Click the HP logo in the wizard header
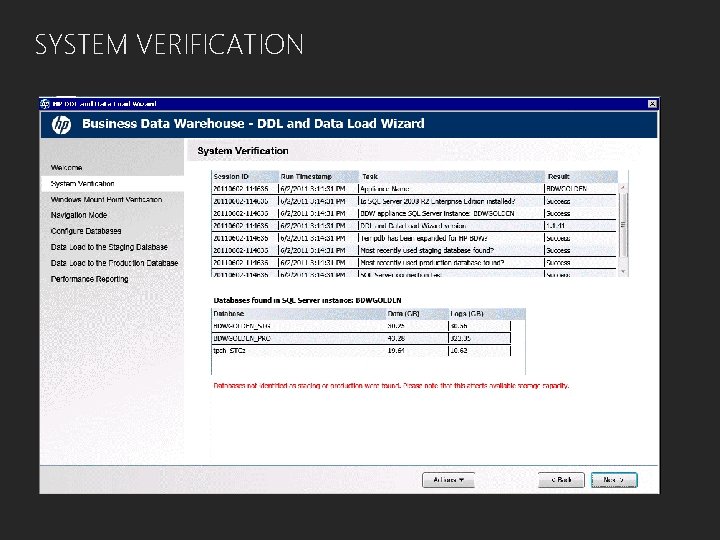Viewport: 720px width, 540px height. [61, 124]
